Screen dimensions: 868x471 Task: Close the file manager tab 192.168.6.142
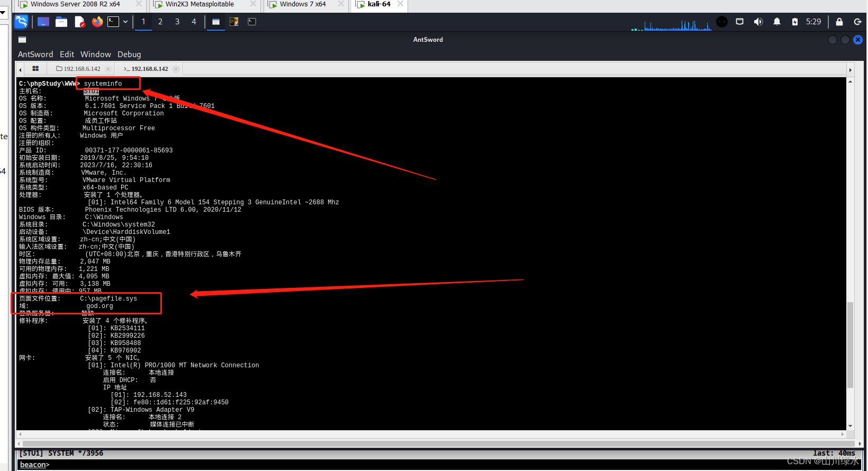coord(108,69)
